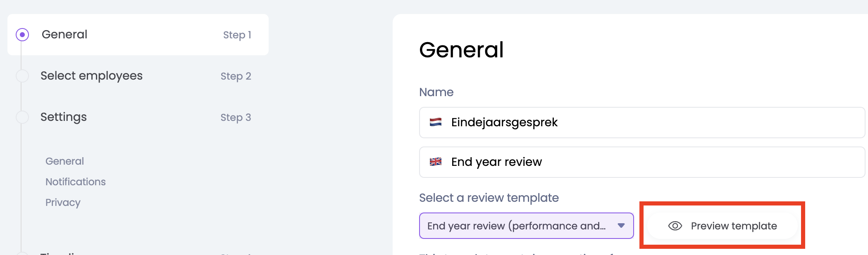Click the dropdown arrow for review template
This screenshot has height=255, width=868.
621,226
